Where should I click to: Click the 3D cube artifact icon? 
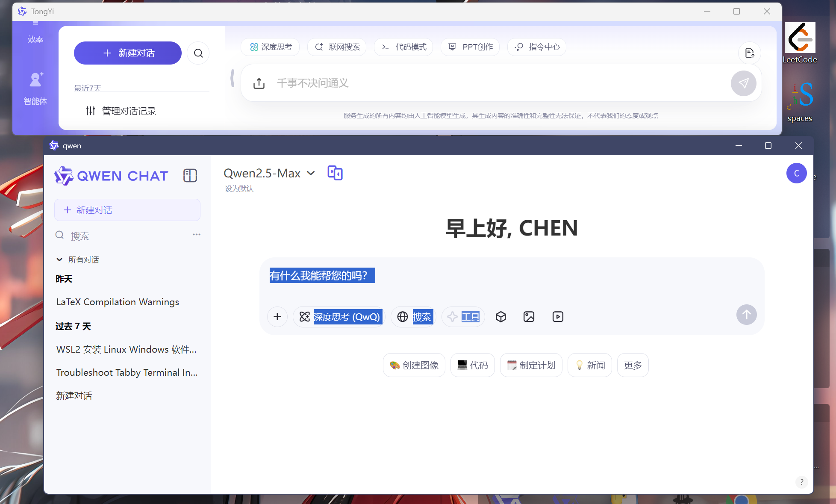click(500, 317)
